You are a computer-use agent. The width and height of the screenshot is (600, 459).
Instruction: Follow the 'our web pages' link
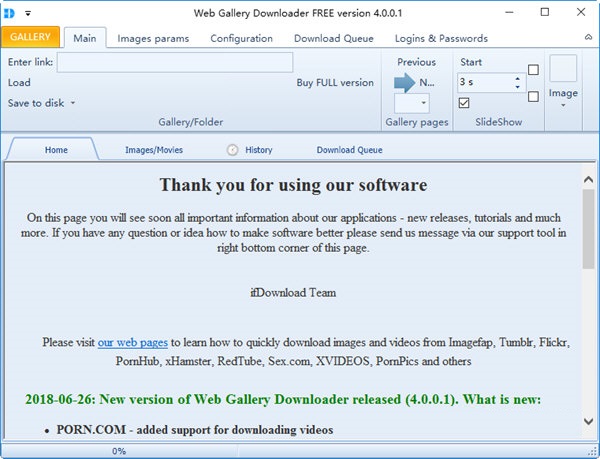pyautogui.click(x=132, y=342)
